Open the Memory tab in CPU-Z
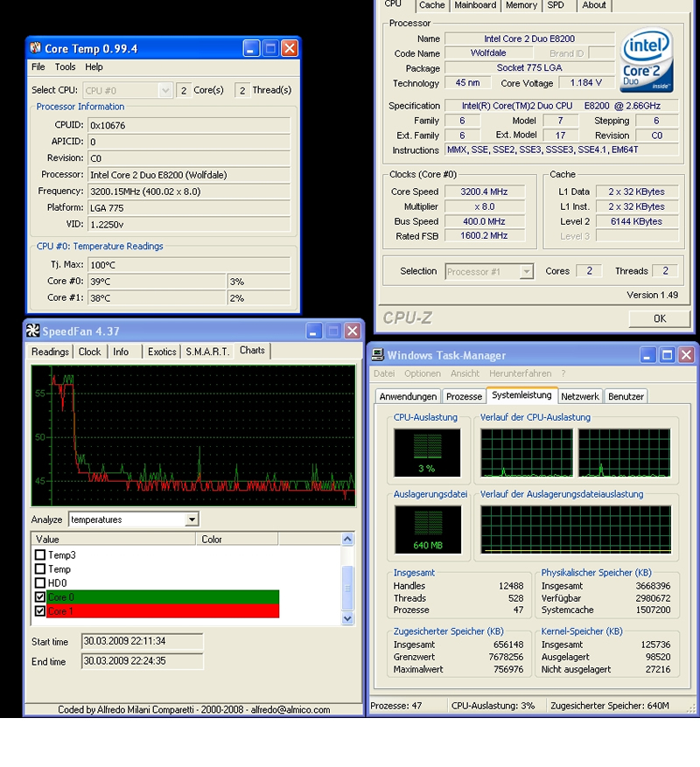Image resolution: width=700 pixels, height=767 pixels. 521,5
